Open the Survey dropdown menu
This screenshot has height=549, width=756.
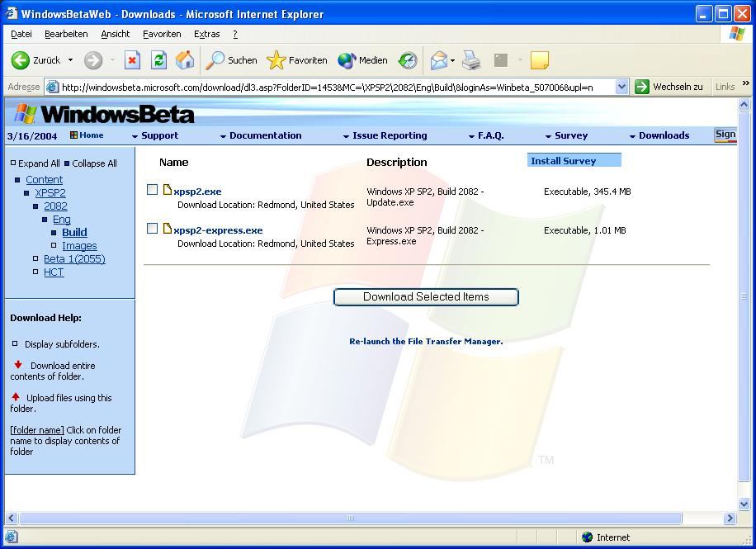pos(566,135)
